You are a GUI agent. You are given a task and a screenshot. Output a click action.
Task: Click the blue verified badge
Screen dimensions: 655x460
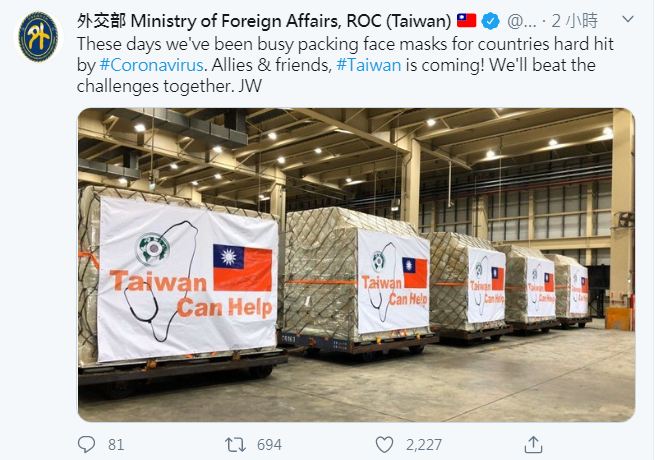[x=490, y=20]
